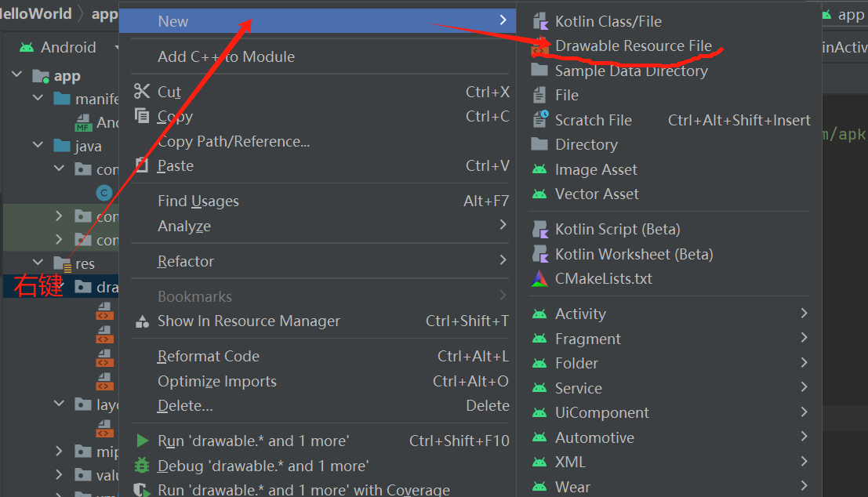Click the Android view icon in project panel
Viewport: 868px width, 497px height.
coord(26,48)
